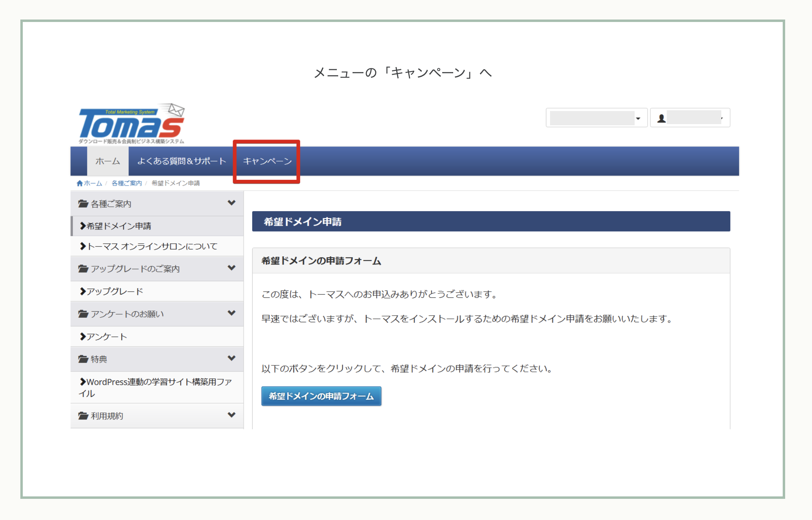The image size is (812, 520).
Task: Open the blank dropdown beside the user menu
Action: pos(596,118)
